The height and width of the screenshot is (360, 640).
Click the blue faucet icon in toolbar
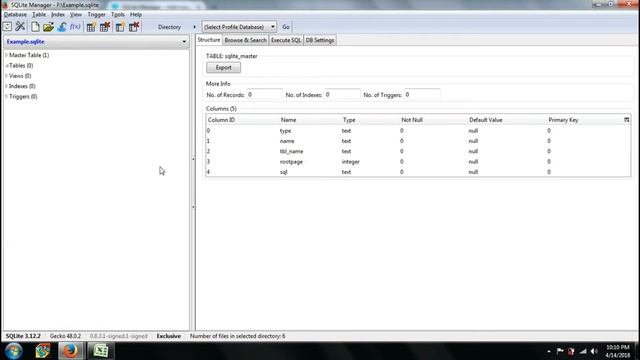(x=62, y=27)
